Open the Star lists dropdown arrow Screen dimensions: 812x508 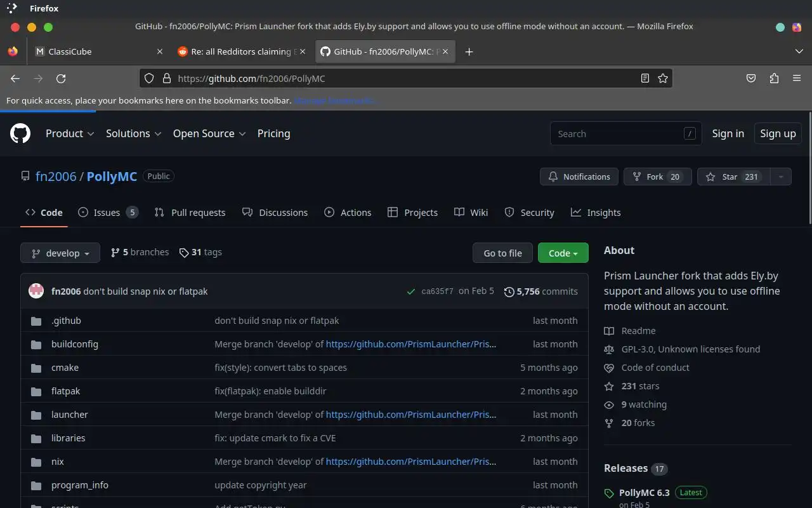coord(781,177)
